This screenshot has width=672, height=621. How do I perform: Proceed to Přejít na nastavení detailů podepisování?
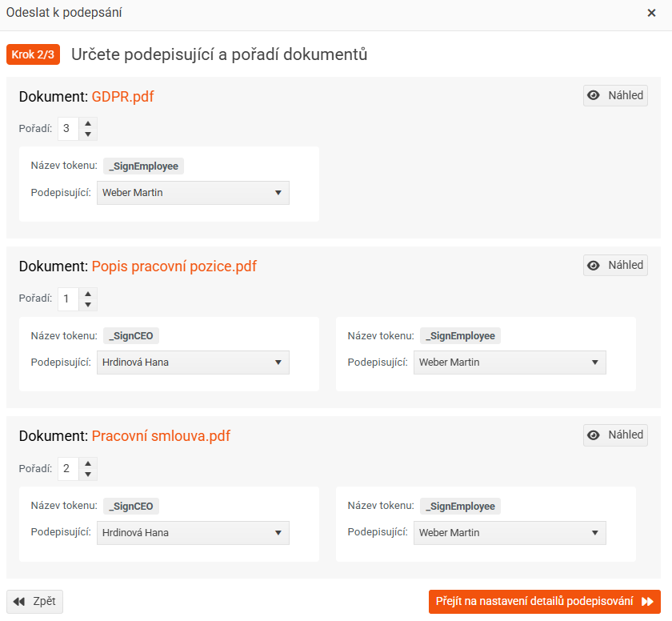[x=544, y=601]
